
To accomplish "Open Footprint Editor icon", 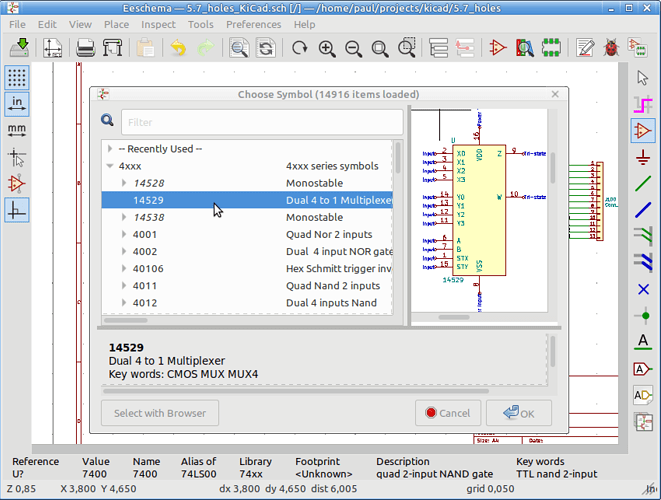I will coord(551,47).
